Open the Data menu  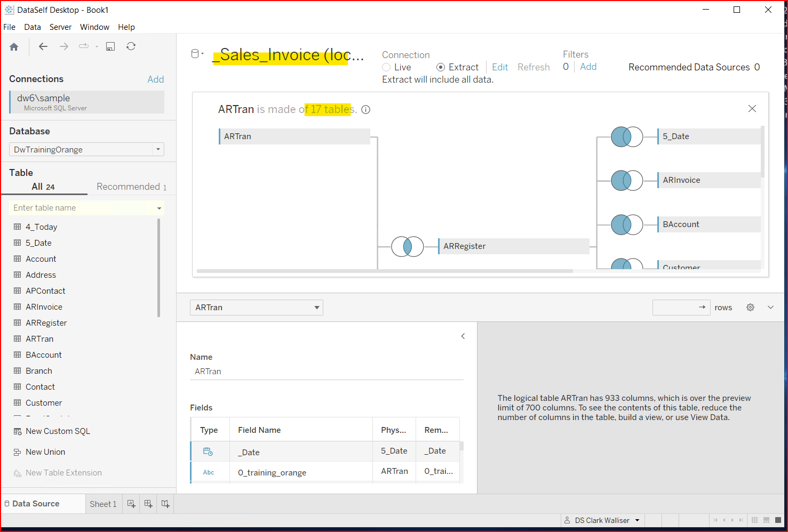pos(33,27)
